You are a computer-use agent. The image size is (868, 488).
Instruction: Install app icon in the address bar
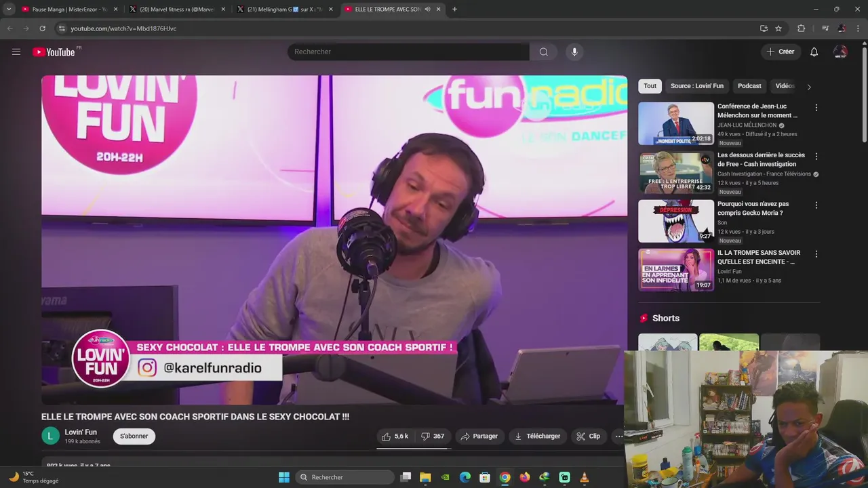point(764,28)
